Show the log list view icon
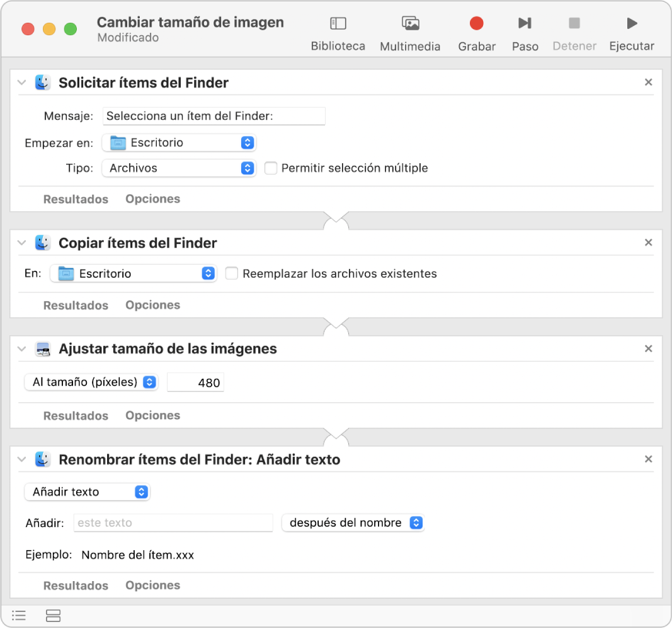Viewport: 672px width, 629px height. 19,616
